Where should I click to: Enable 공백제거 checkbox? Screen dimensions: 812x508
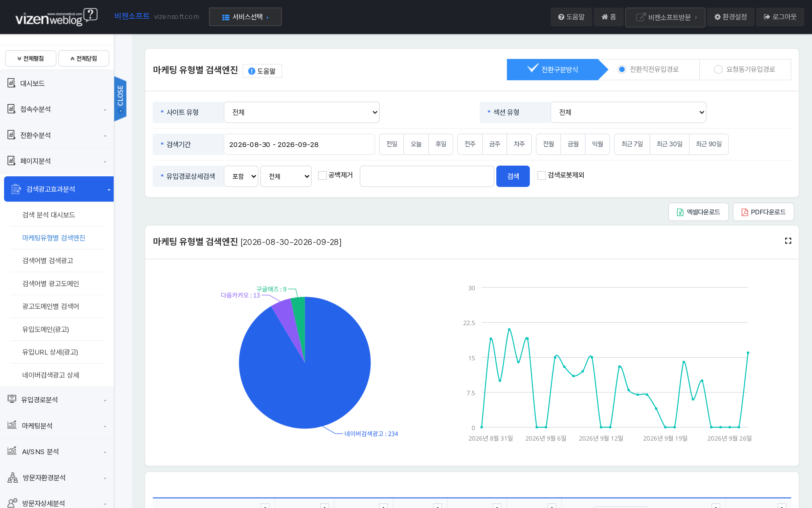[322, 175]
